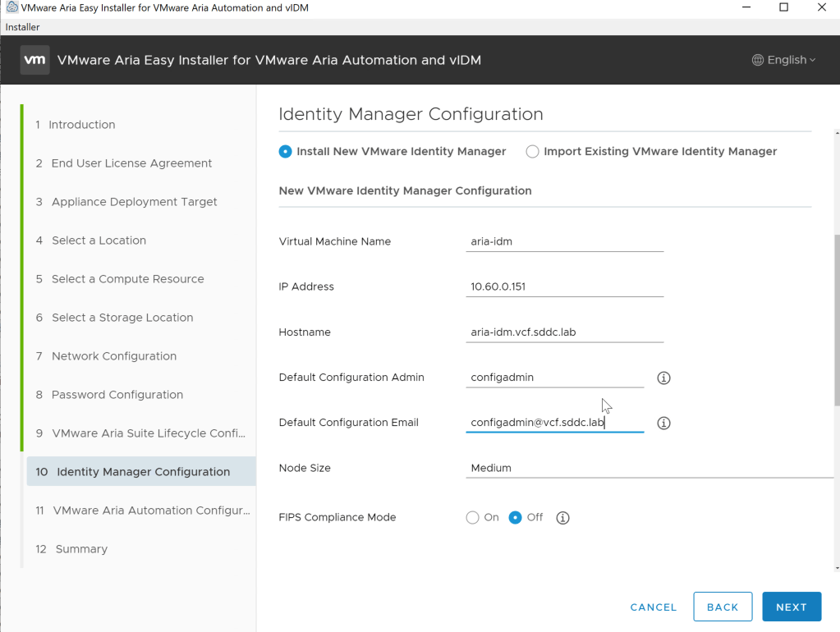Viewport: 840px width, 632px height.
Task: Click the BACK button
Action: click(x=723, y=607)
